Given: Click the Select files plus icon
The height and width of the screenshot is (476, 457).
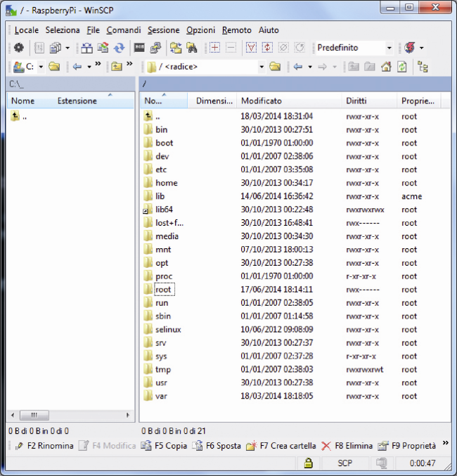Looking at the screenshot, I should tap(214, 48).
